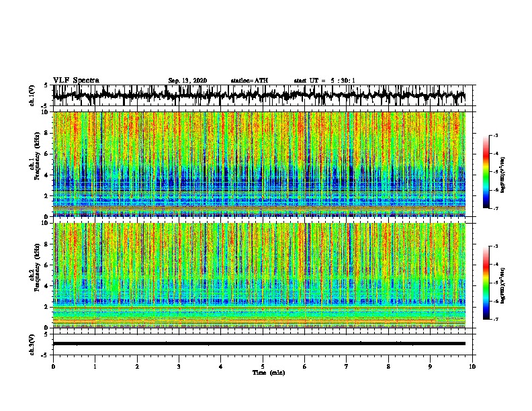Click the "start UT = 5:30:1" label
Viewport: 532px width, 411px height.
(x=324, y=81)
